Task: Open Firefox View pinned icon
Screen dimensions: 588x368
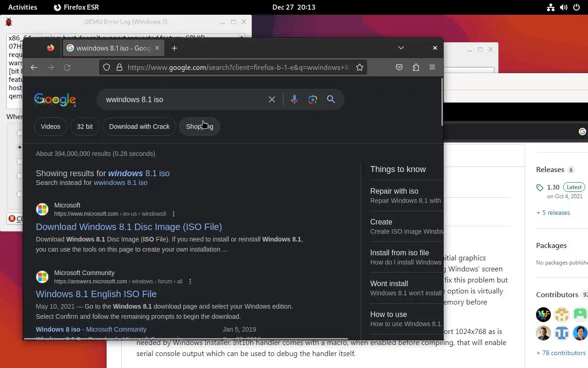Action: point(51,48)
